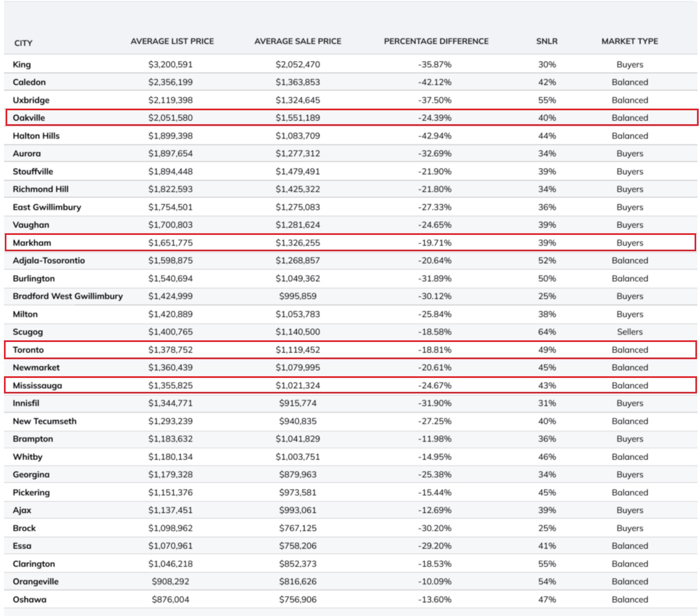Click Halton Hills' average sale price $1,083,709
Viewport: 699px width, 616px height.
[x=298, y=136]
